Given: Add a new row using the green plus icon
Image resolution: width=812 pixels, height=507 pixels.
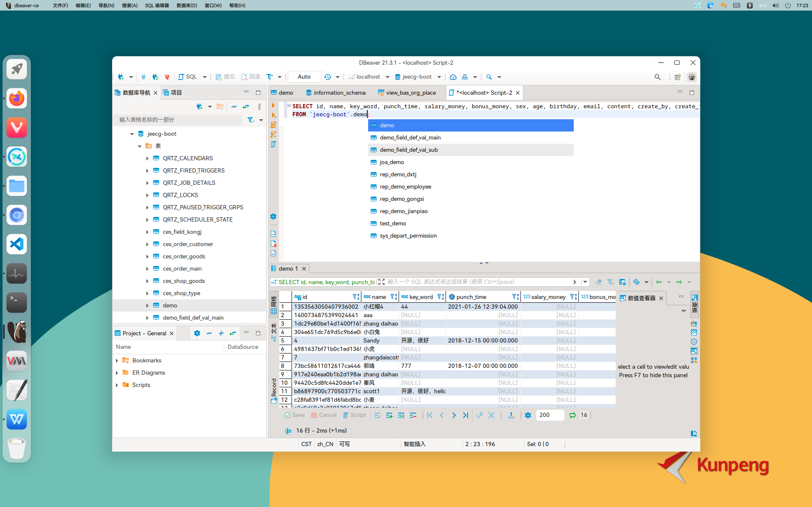Looking at the screenshot, I should click(x=389, y=415).
